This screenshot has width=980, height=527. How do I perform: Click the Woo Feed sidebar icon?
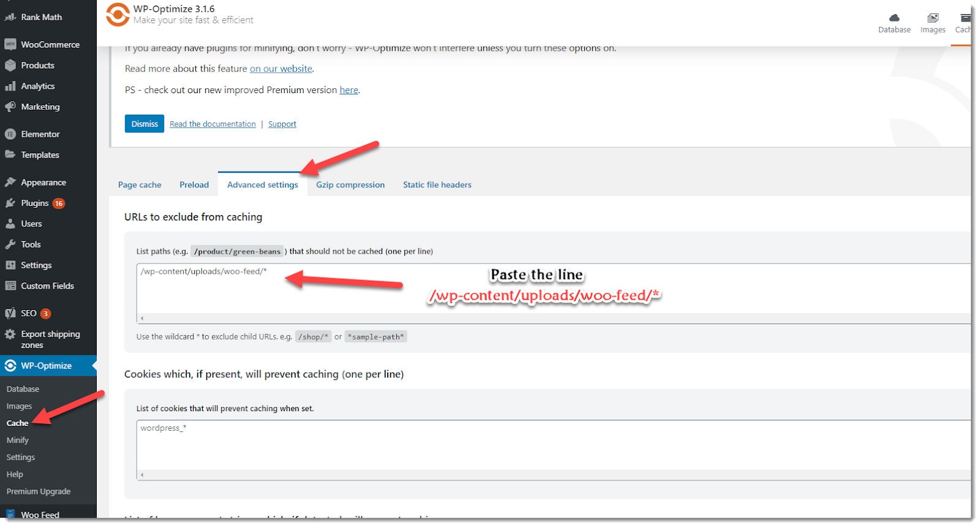(10, 515)
